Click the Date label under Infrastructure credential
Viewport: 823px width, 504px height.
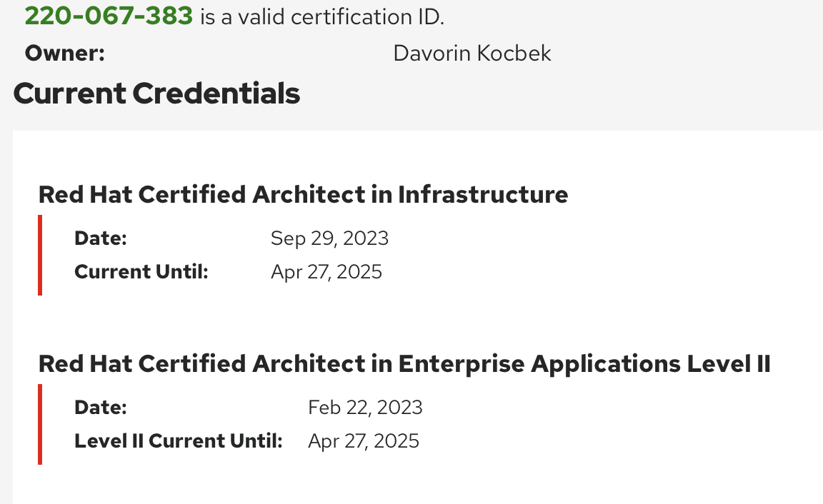click(100, 238)
